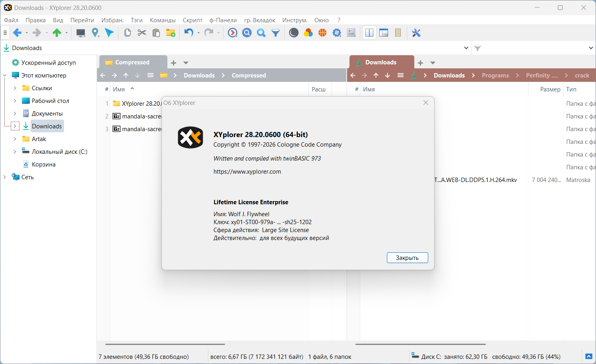
Task: Open the Файл menu
Action: coord(11,20)
